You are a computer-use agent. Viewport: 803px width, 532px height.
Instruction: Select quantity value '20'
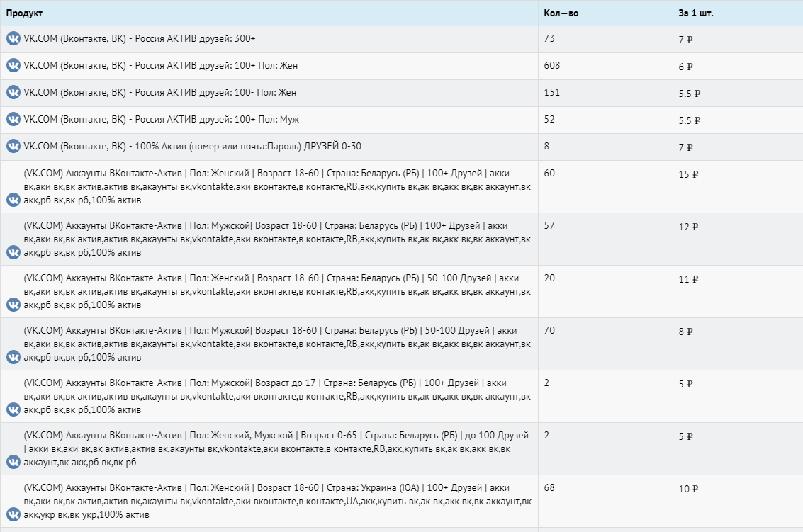(549, 278)
